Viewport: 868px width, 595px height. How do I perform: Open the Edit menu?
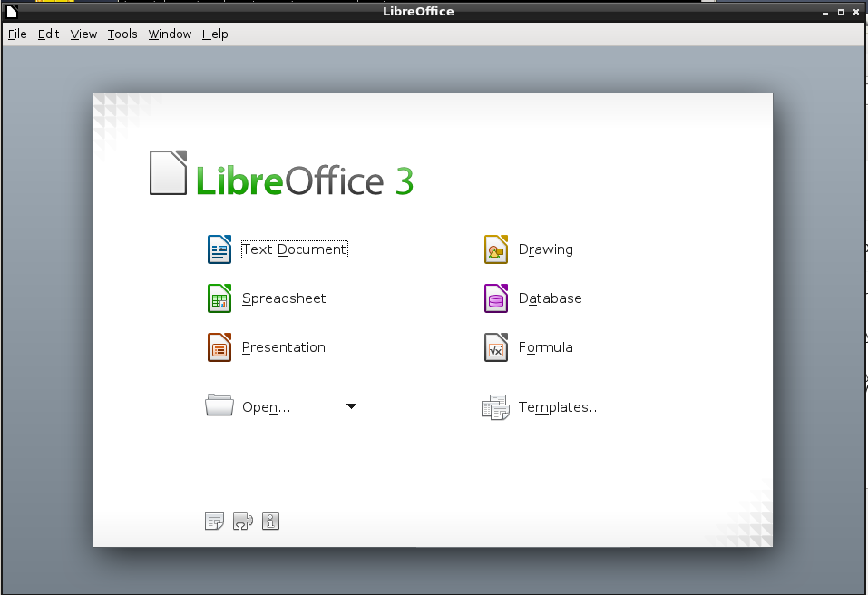pyautogui.click(x=48, y=34)
